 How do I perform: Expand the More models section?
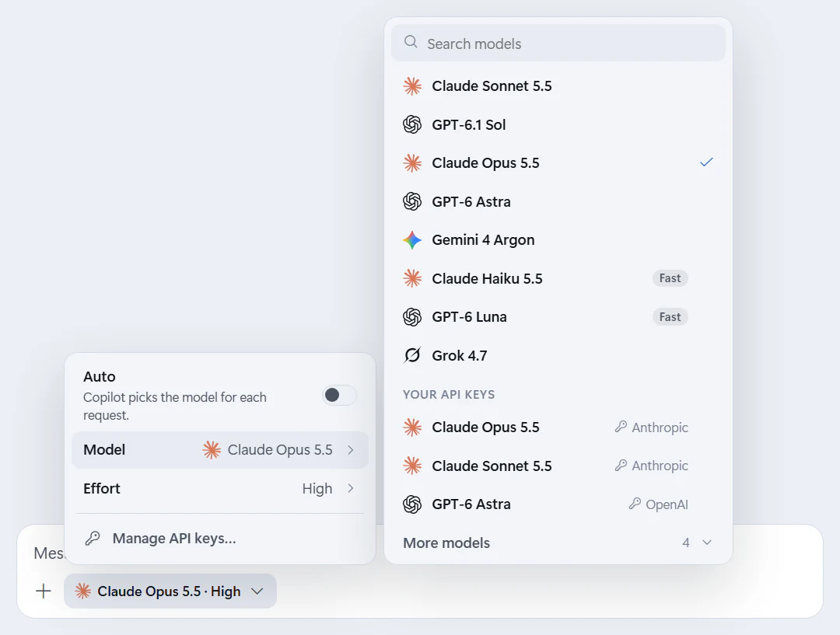click(x=558, y=543)
